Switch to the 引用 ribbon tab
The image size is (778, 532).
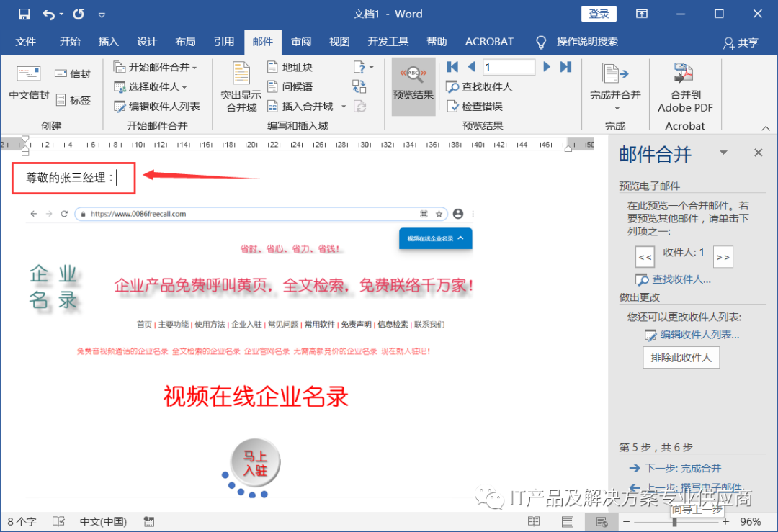[224, 42]
